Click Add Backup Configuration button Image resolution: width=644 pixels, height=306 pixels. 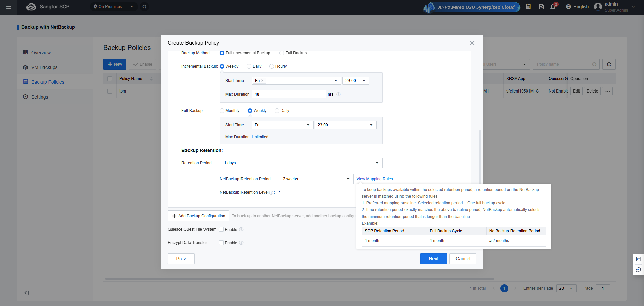tap(198, 216)
